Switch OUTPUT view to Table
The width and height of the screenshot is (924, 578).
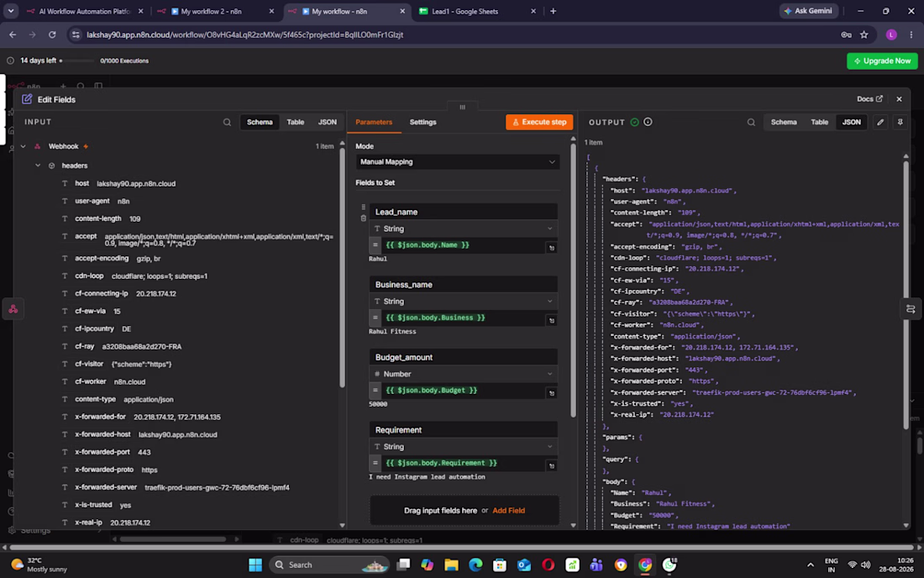(x=819, y=122)
